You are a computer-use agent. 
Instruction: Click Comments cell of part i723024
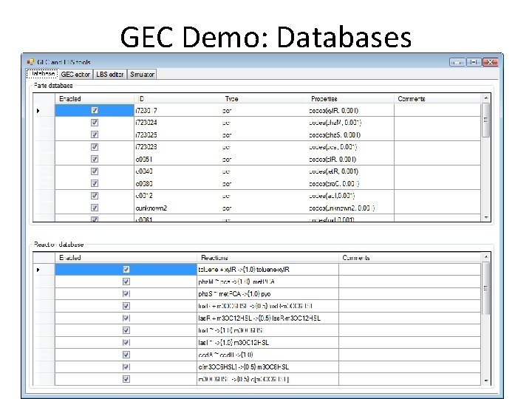pos(437,123)
